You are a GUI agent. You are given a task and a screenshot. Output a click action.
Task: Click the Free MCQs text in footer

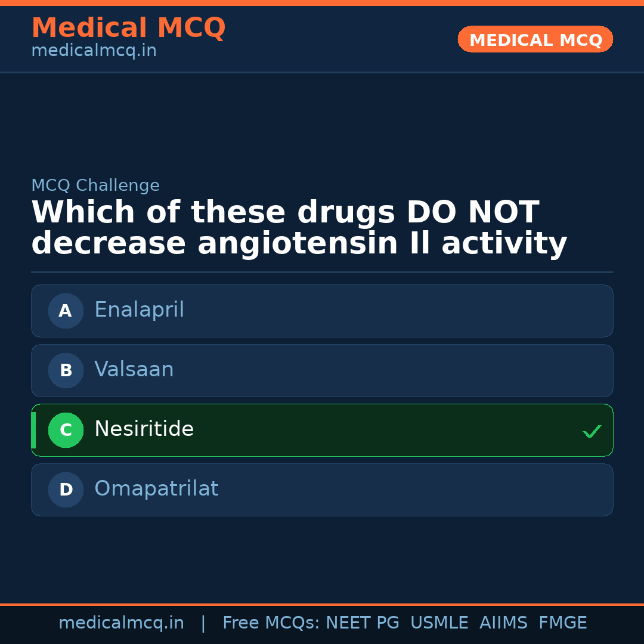pos(271,623)
